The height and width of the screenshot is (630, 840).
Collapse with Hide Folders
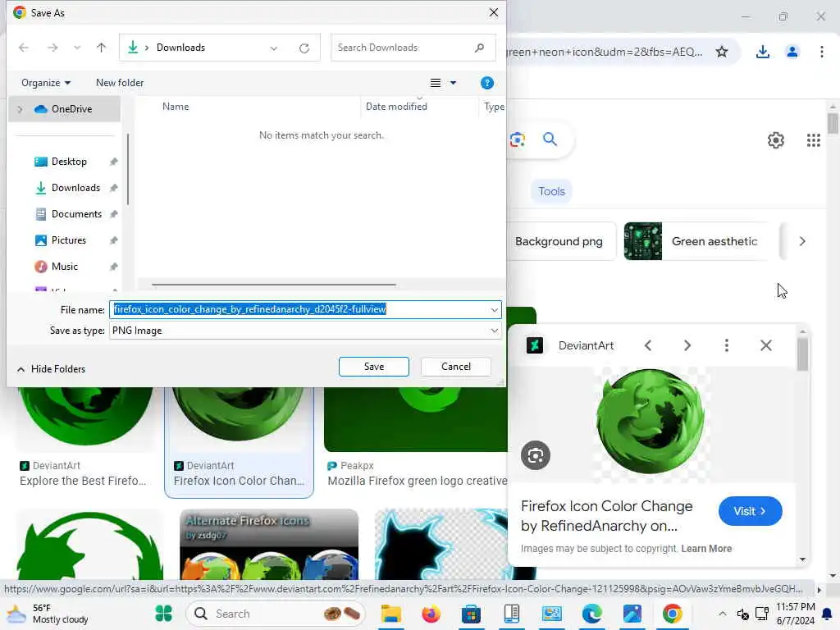click(x=52, y=369)
